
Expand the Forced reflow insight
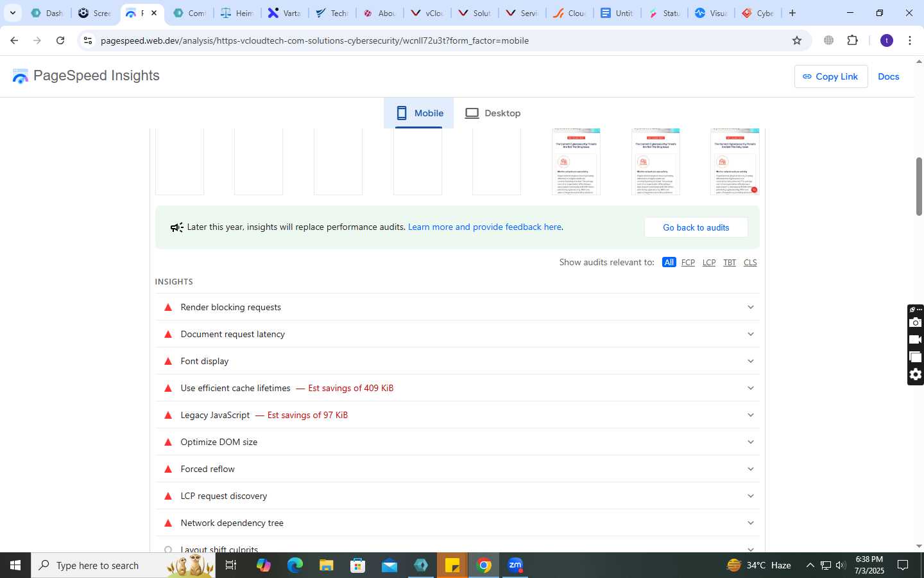click(x=457, y=469)
